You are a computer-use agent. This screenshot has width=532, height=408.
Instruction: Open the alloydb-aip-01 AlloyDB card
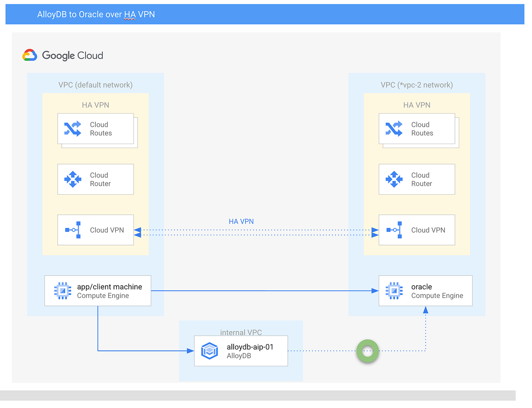point(241,350)
